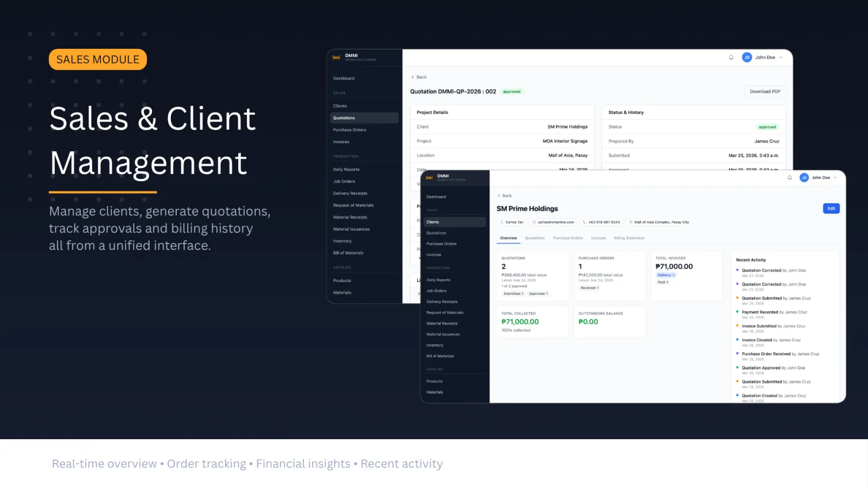Click the Total Invoiced ₱71,000.00 card
The width and height of the screenshot is (868, 488).
click(x=687, y=276)
